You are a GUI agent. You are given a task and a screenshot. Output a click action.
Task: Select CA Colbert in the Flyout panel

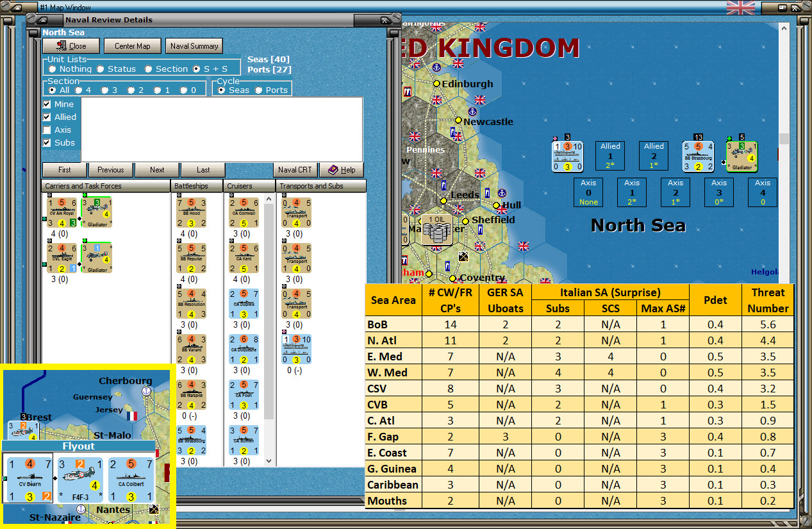pos(131,479)
